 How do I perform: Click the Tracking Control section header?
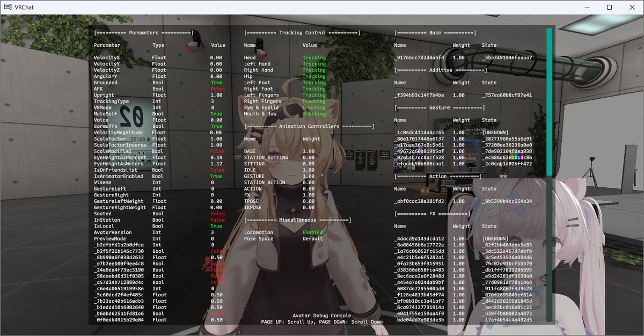pos(302,33)
